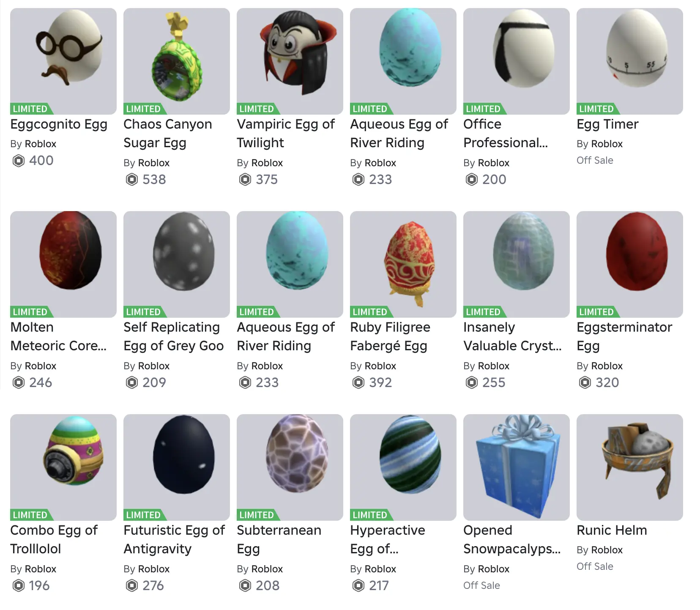Click the Opened Snowpacalypse gift box image
The image size is (700, 610).
pos(517,467)
